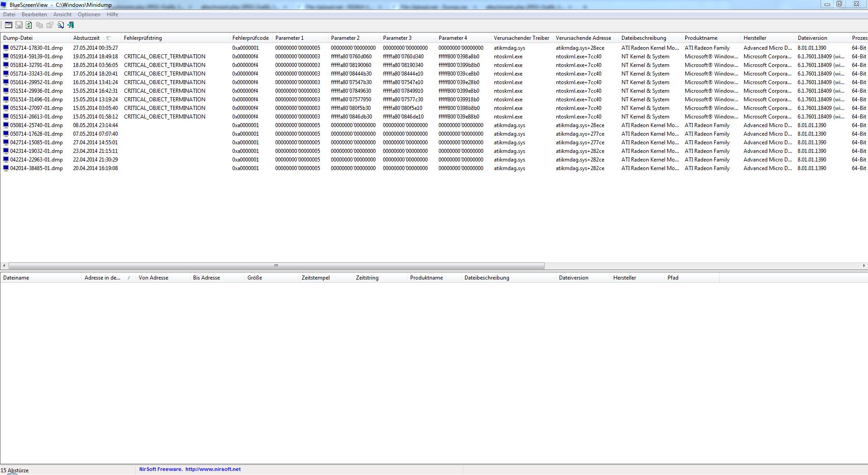This screenshot has width=868, height=475.
Task: Click atikmdag.sys+28ece in the 08.05.2014 row
Action: pos(580,125)
